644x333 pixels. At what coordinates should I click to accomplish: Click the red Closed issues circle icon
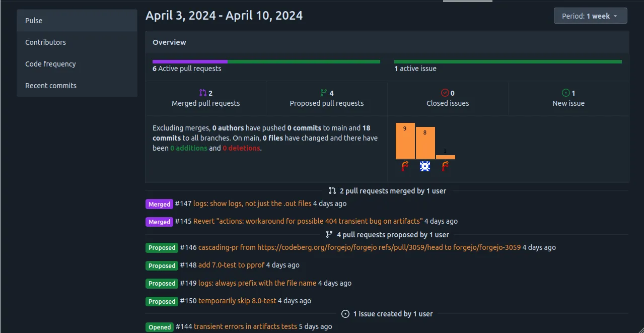click(x=444, y=92)
